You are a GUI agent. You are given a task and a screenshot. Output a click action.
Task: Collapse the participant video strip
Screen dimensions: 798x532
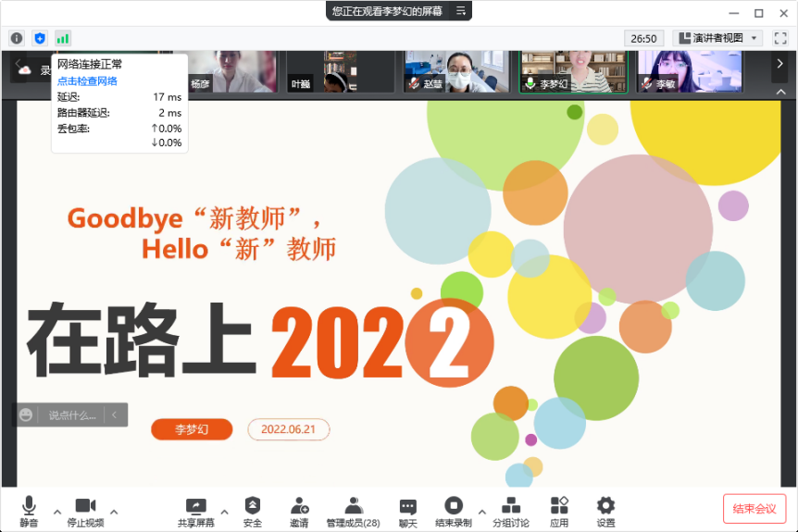coord(780,92)
